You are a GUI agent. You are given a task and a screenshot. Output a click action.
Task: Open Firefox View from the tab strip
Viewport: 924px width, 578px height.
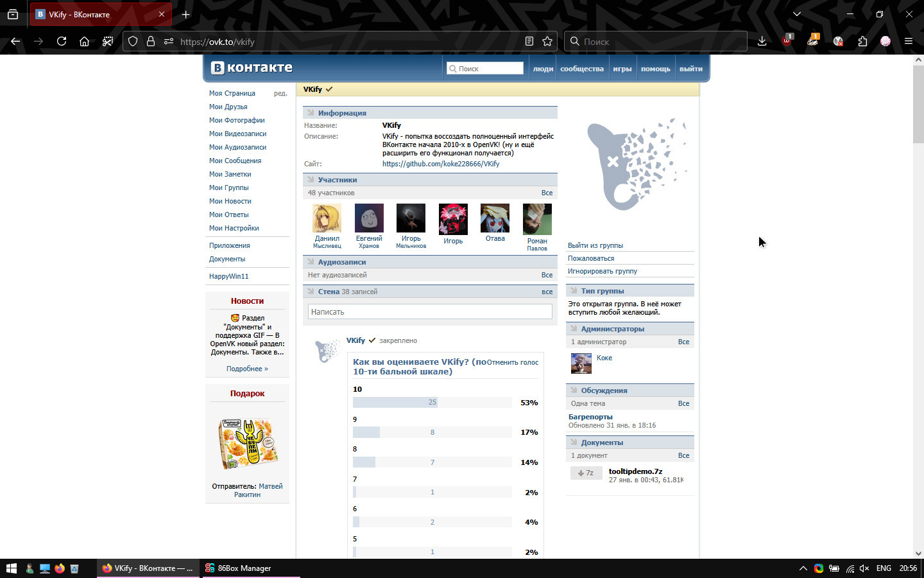tap(13, 14)
